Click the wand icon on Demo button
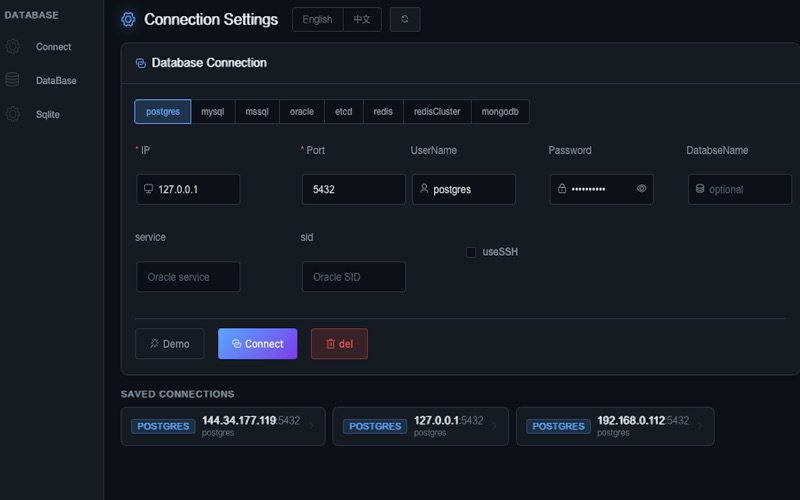800x500 pixels. [154, 343]
